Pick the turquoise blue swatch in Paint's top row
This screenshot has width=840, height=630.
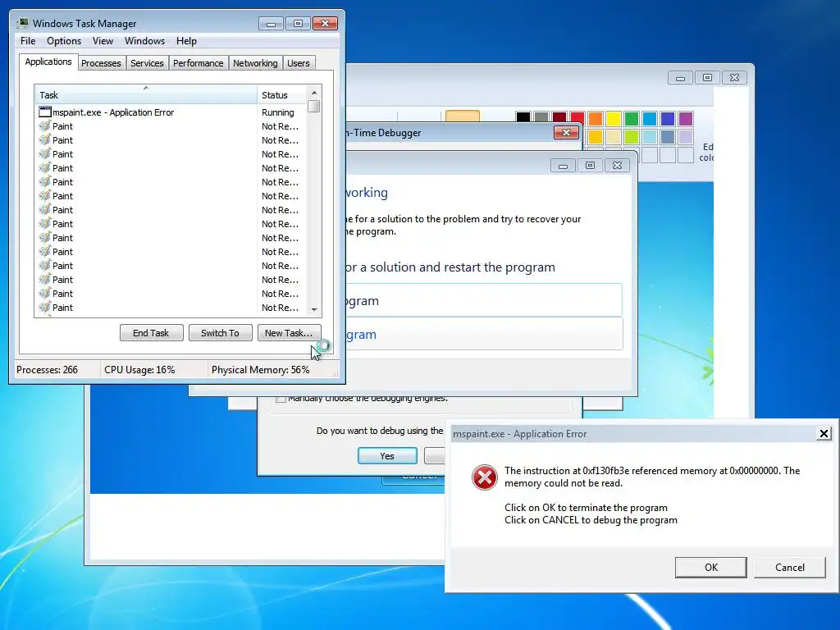pos(650,118)
